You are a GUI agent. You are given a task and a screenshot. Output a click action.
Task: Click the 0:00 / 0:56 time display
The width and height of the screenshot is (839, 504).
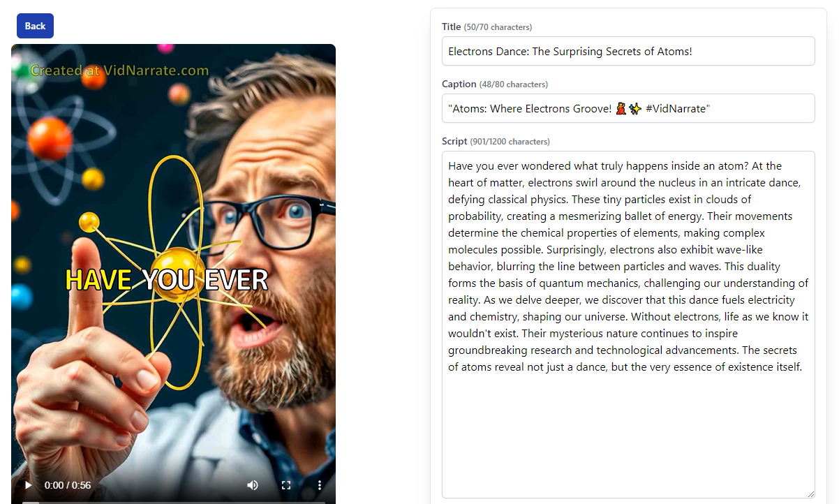coord(68,485)
